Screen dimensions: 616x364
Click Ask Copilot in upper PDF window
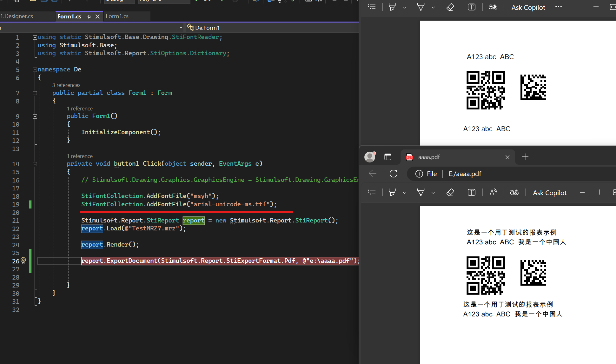(x=528, y=7)
